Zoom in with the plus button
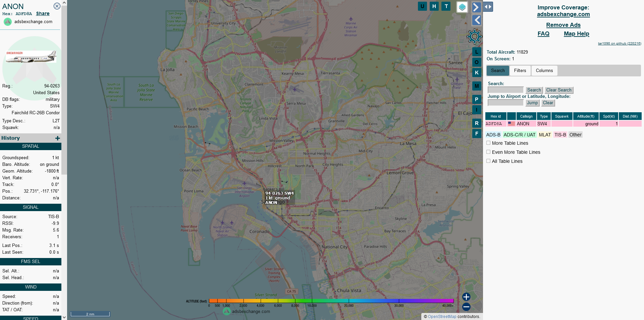This screenshot has width=644, height=320. pos(466,297)
